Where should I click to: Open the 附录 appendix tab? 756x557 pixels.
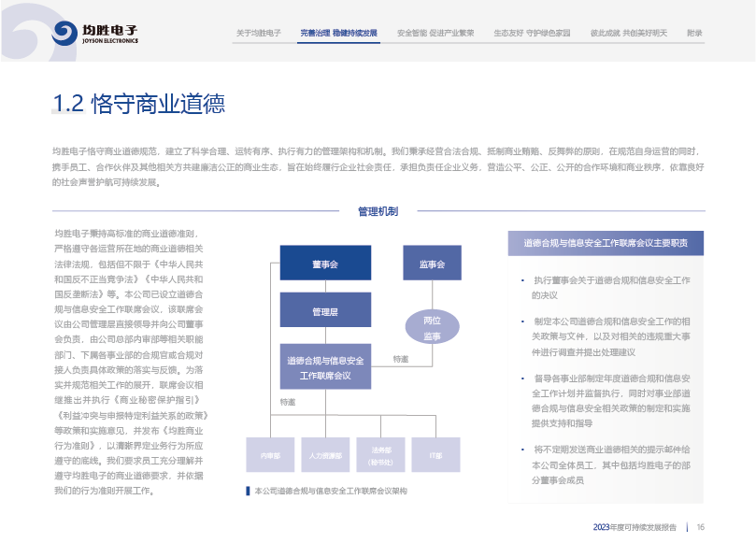click(694, 33)
